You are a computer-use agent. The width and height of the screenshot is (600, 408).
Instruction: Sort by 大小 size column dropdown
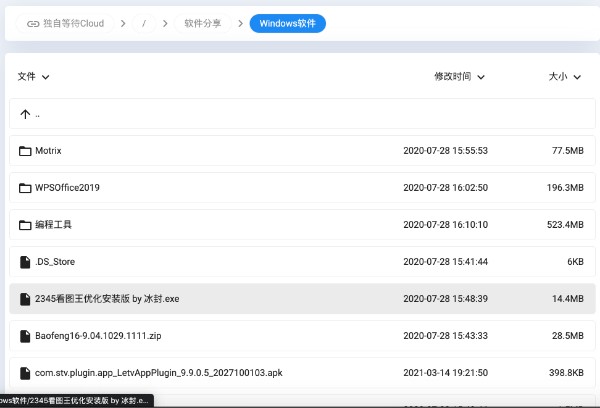(565, 76)
